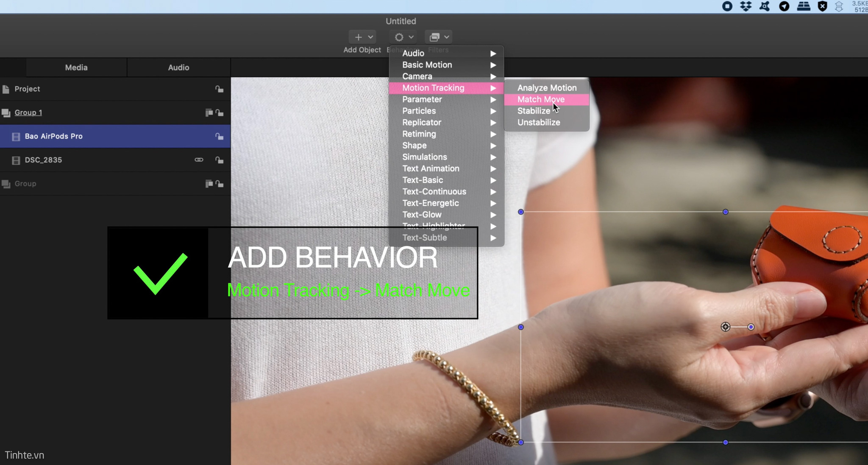Open the Camera behaviors submenu

point(446,76)
